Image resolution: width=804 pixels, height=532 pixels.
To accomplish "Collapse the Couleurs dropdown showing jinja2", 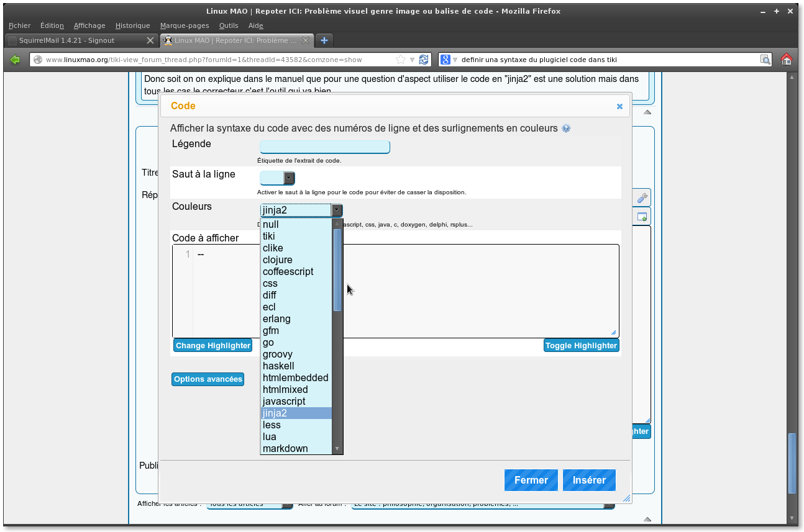I will click(x=336, y=210).
